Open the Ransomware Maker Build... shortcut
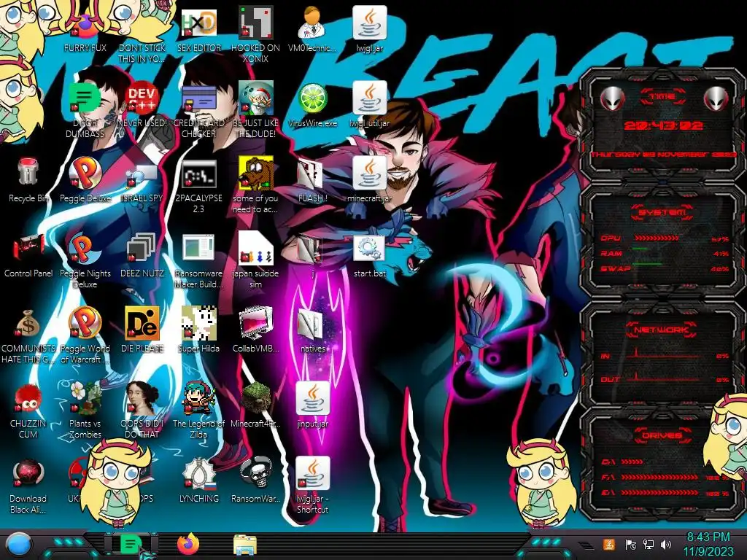 (x=198, y=248)
